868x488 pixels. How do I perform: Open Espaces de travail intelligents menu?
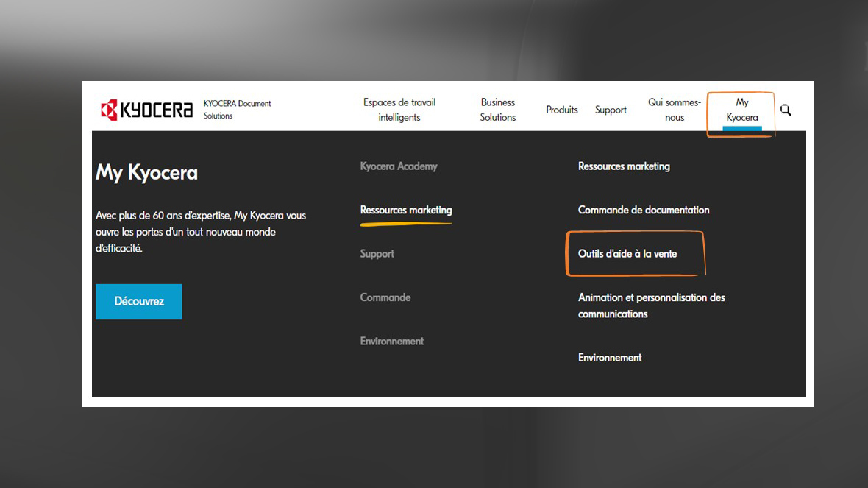[399, 110]
